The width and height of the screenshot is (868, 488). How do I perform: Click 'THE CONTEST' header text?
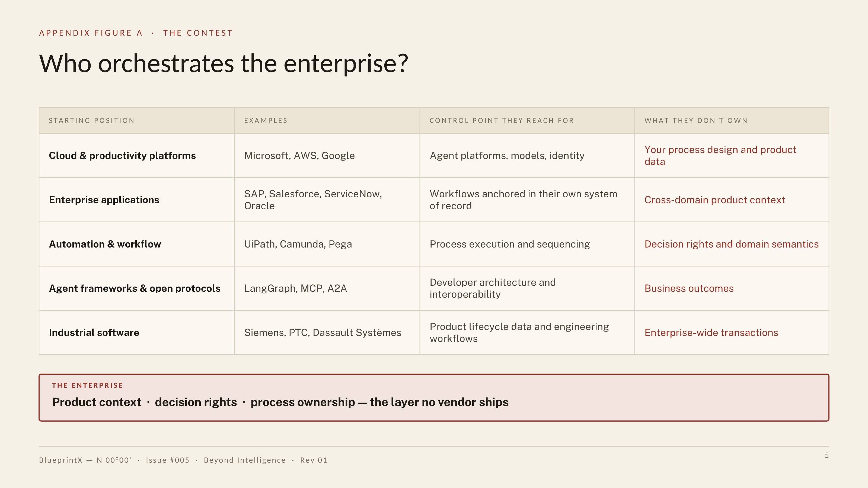tap(198, 33)
